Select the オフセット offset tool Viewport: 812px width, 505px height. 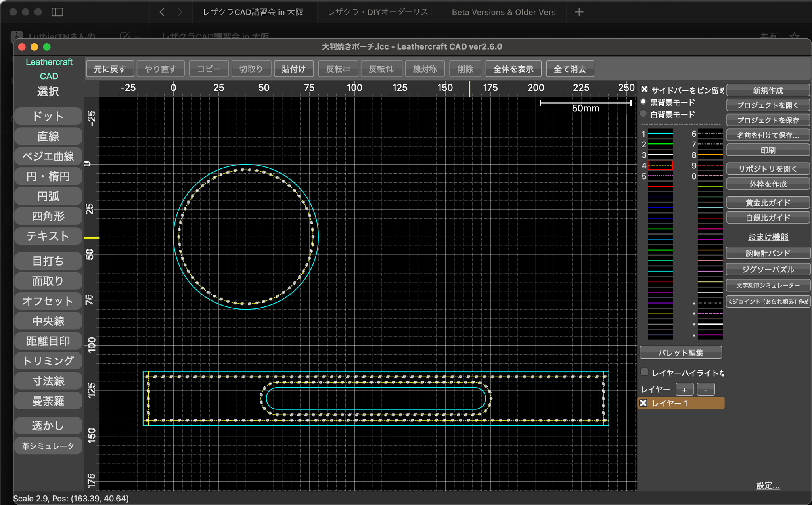pos(48,301)
